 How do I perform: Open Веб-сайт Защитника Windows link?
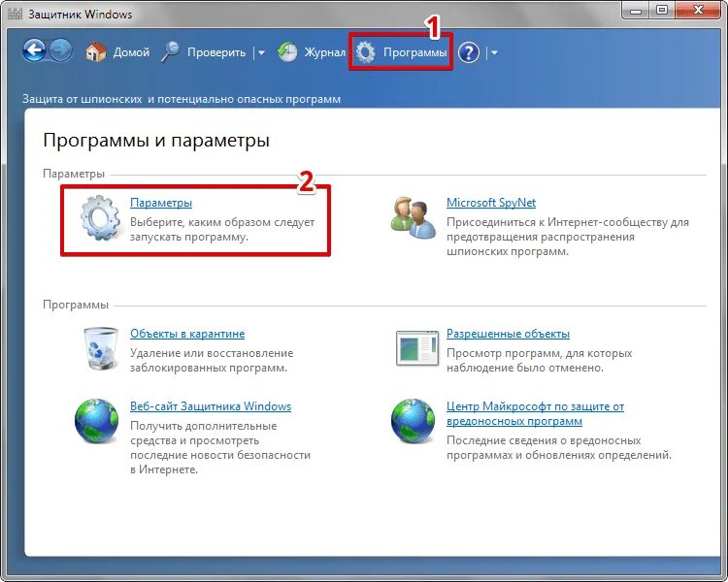click(211, 406)
